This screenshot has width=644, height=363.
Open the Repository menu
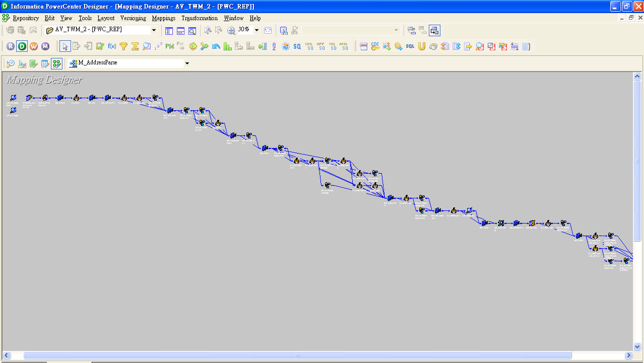(x=26, y=18)
